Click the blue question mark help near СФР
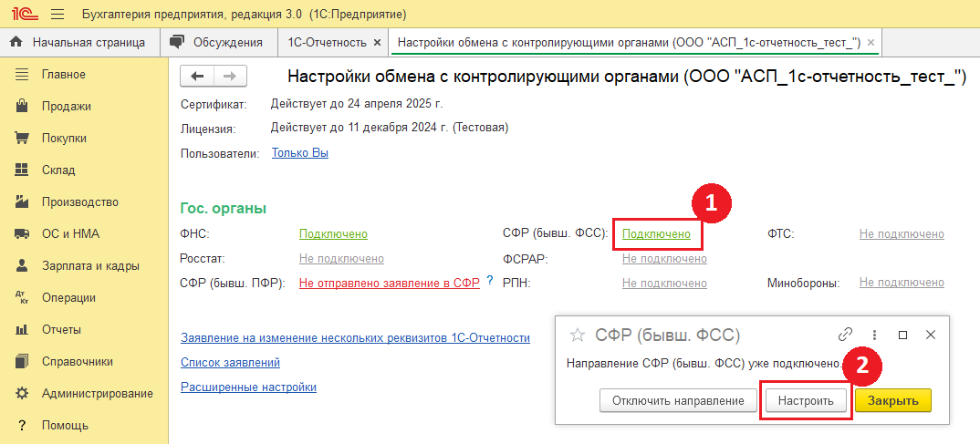The height and width of the screenshot is (444, 980). coord(490,281)
